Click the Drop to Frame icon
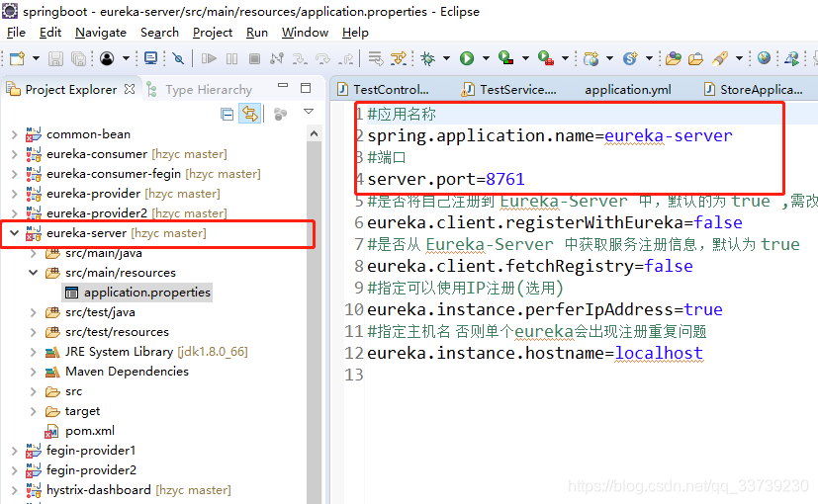 (x=376, y=58)
